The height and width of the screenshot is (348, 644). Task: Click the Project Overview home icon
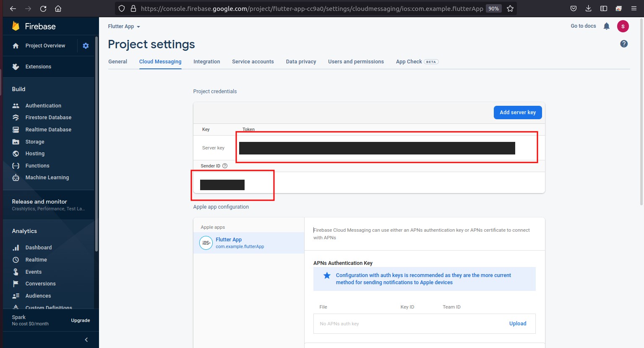(x=16, y=46)
